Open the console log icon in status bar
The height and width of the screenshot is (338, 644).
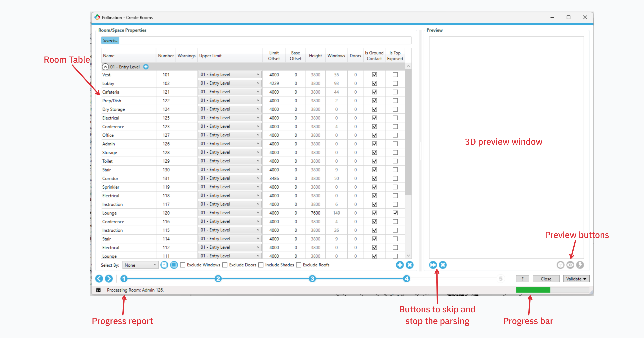click(x=99, y=290)
